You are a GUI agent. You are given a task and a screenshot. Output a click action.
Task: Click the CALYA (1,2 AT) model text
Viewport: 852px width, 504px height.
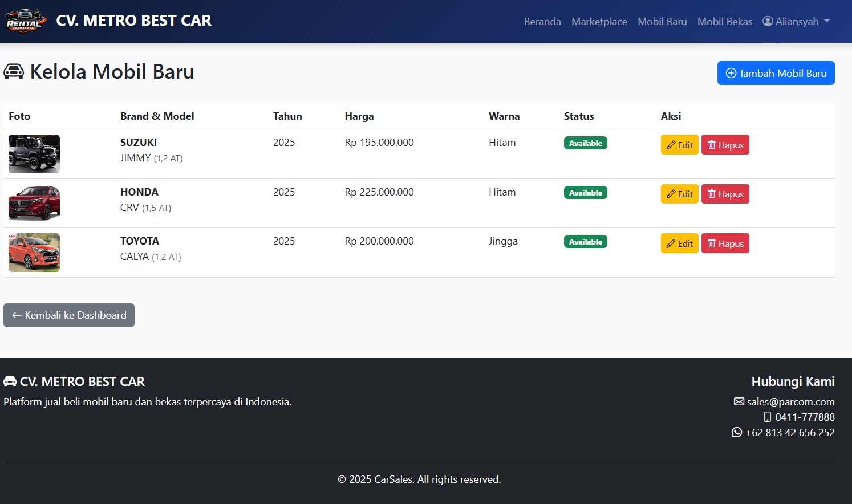(151, 257)
